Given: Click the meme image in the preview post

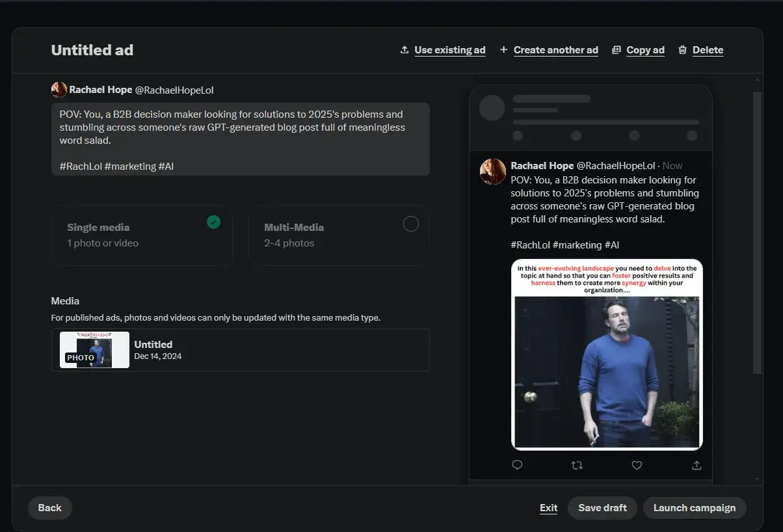Looking at the screenshot, I should (x=607, y=354).
